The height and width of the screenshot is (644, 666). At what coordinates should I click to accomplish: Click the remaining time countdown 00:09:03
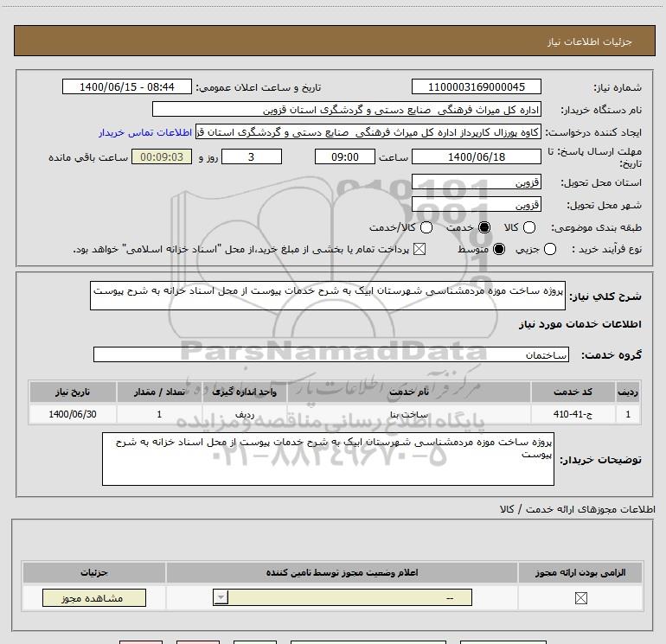pyautogui.click(x=162, y=157)
